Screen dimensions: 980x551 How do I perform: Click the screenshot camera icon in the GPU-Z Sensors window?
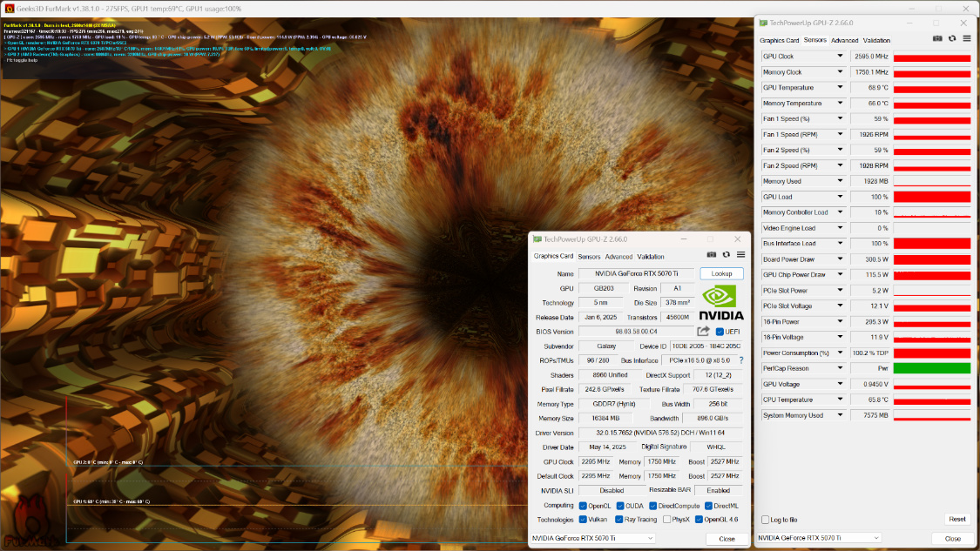tap(937, 38)
